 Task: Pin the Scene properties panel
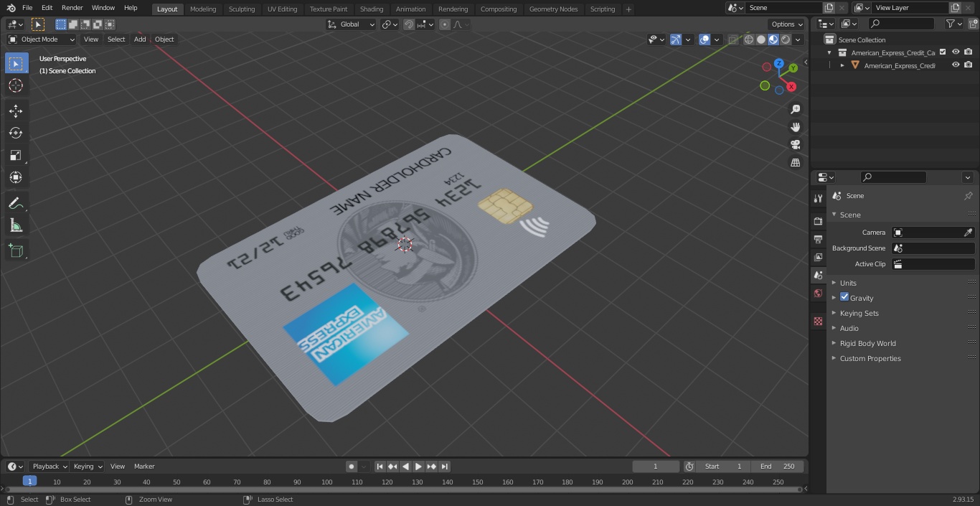968,196
